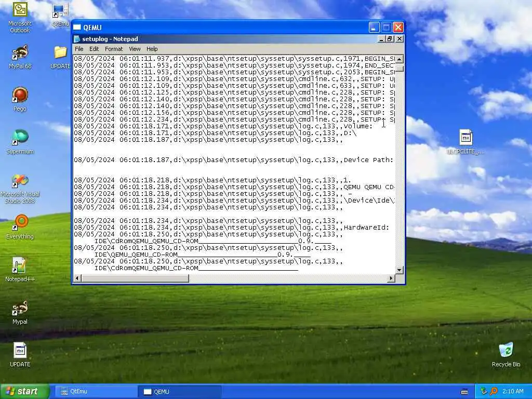Select the Mypal desktop shortcut

[20, 312]
